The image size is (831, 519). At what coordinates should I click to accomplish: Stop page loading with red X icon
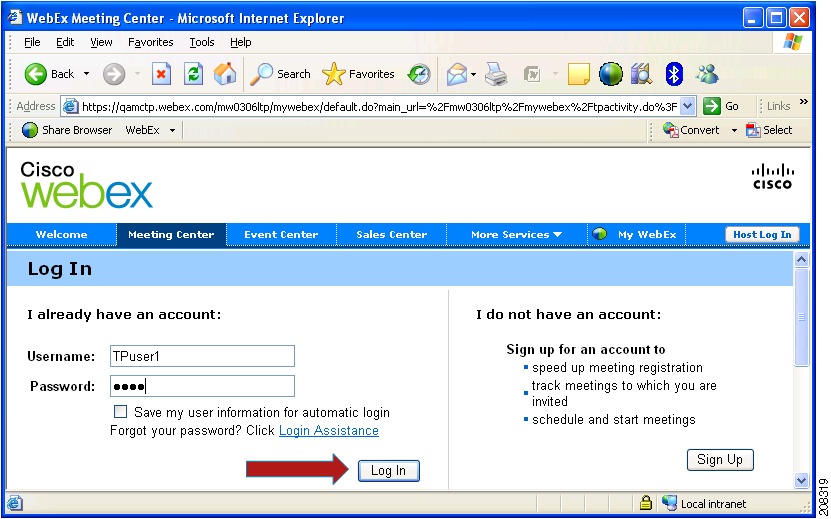161,74
